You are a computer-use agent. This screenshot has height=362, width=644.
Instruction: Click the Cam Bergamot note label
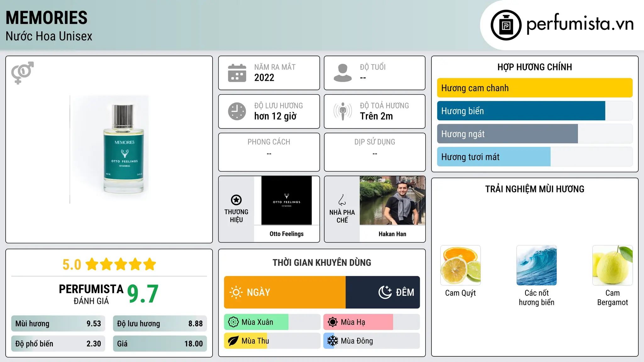coord(613,298)
